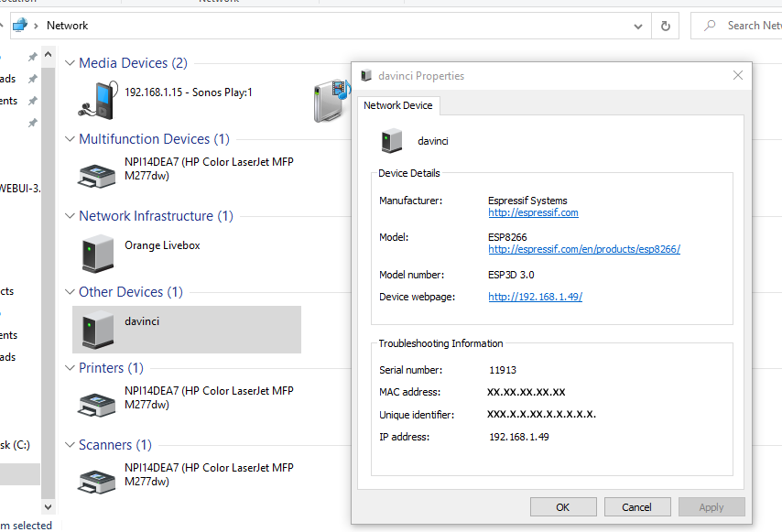Click the Apply button
Screen dimensions: 782x532
(711, 507)
